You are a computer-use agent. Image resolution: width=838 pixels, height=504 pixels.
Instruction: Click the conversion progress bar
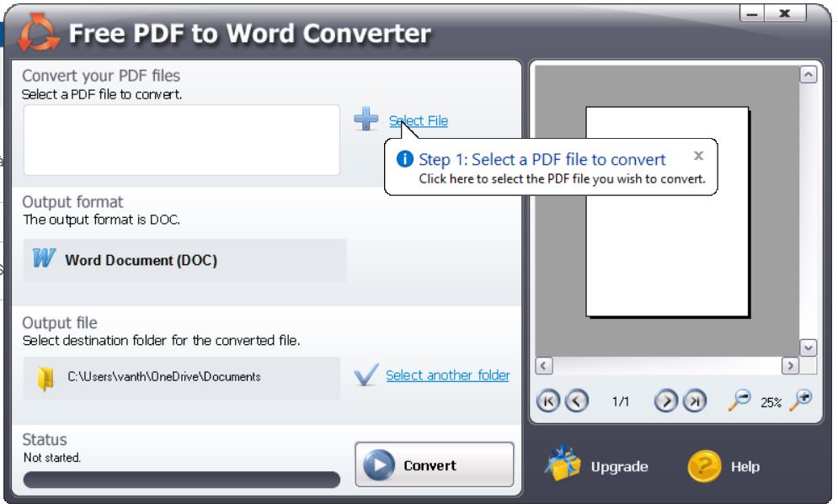[x=182, y=480]
